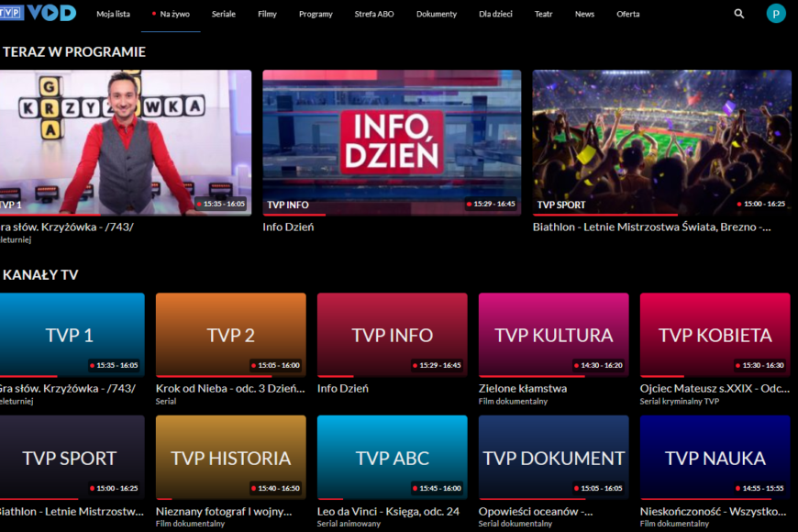Open the Seriale section
The height and width of the screenshot is (532, 798).
223,14
